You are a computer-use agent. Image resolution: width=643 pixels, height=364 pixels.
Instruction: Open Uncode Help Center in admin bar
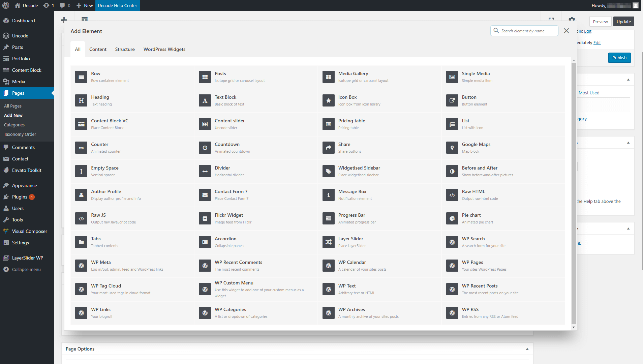coord(117,5)
